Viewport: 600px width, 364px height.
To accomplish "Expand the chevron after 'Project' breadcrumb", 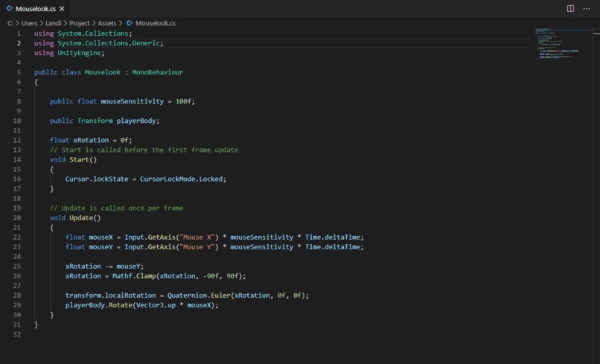I will [94, 23].
